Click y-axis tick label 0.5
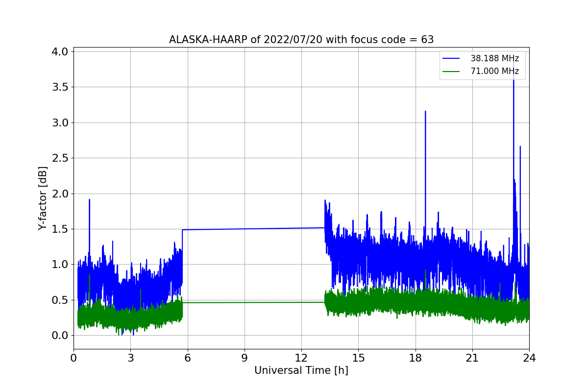Screen dimensions: 588x392 60,300
